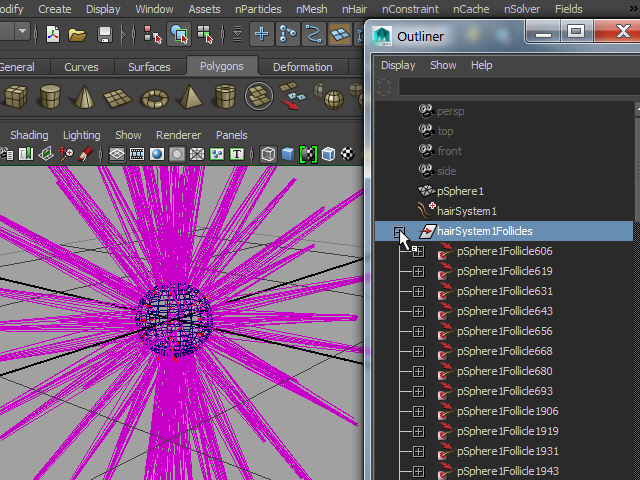
Task: Open the status line mode dropdown arrow
Action: pos(22,31)
